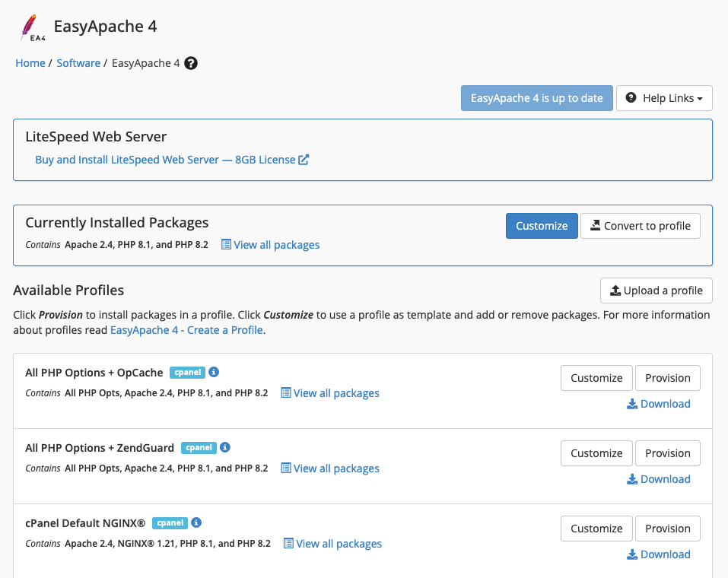Click the cpanel tag on OpCache profile

[188, 373]
